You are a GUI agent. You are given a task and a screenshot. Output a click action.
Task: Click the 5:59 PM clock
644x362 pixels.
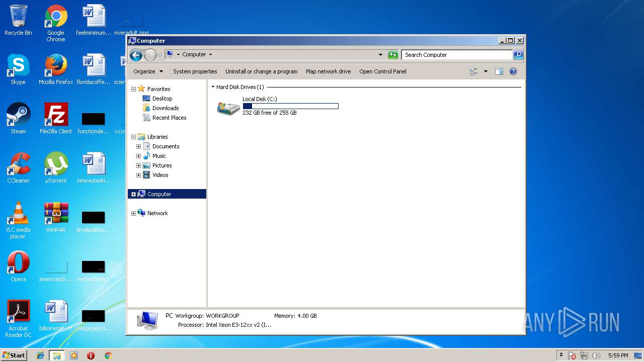tap(618, 355)
